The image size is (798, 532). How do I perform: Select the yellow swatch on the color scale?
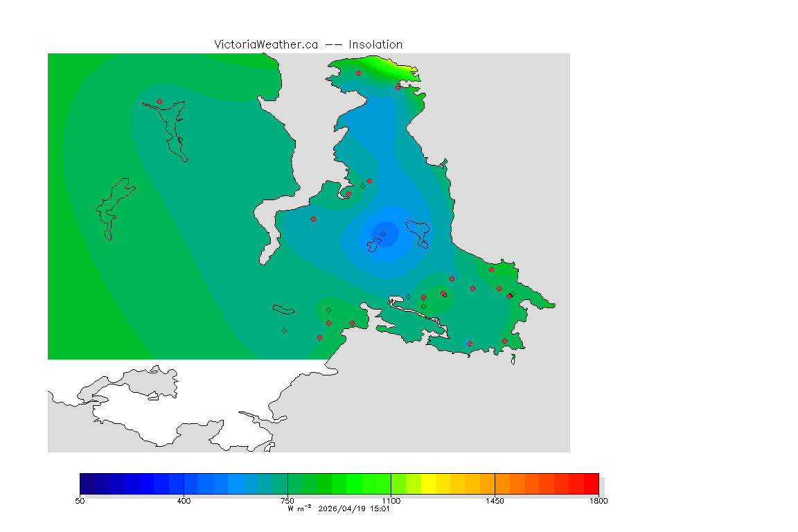click(428, 483)
